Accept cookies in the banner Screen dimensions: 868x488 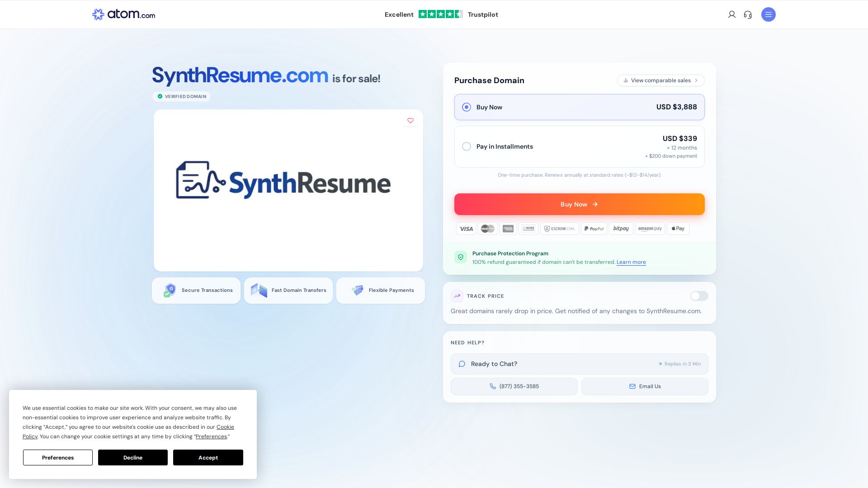tap(208, 458)
